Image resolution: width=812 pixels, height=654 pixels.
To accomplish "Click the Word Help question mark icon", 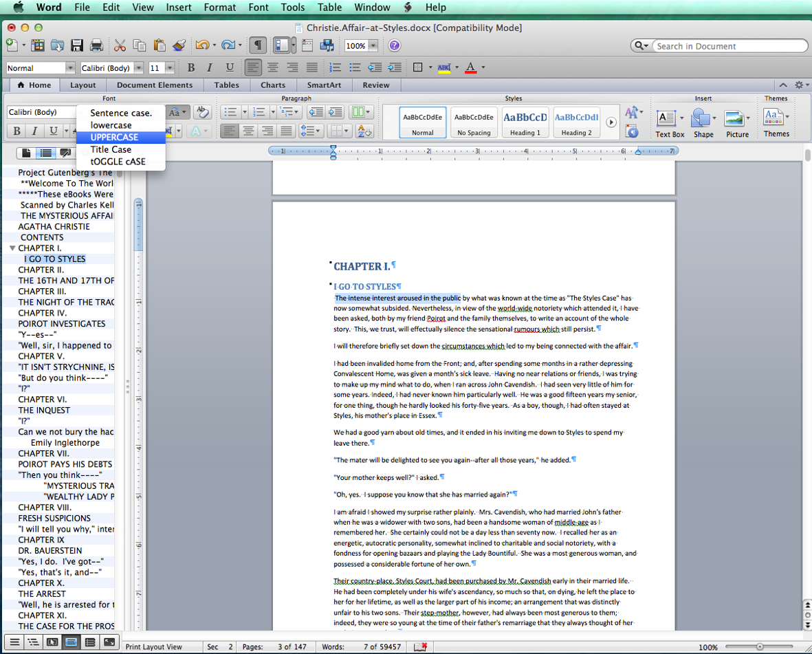I will coord(394,45).
